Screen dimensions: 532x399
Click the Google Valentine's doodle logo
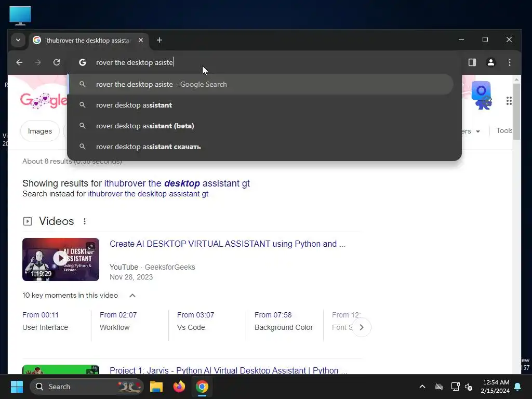click(44, 100)
